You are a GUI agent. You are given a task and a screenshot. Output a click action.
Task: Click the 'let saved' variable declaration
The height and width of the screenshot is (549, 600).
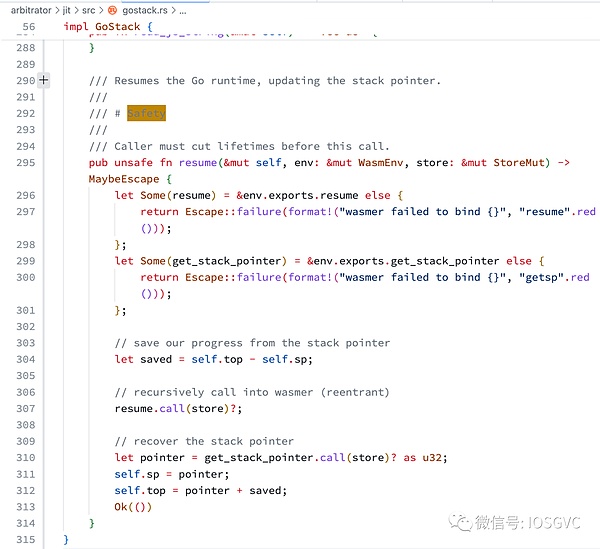coord(150,359)
